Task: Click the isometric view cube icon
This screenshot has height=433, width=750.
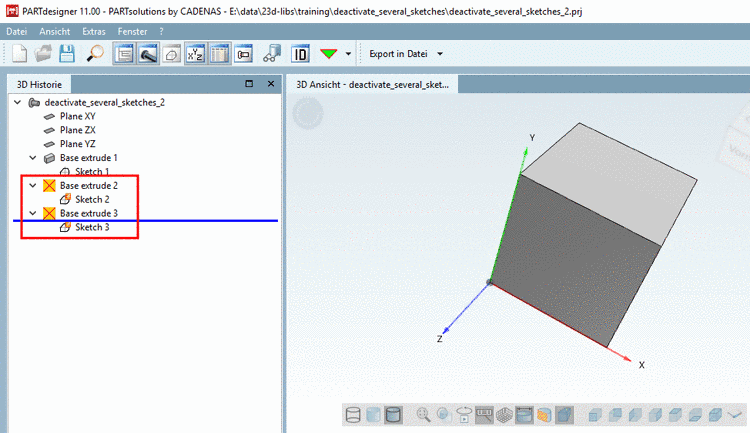Action: (x=716, y=415)
